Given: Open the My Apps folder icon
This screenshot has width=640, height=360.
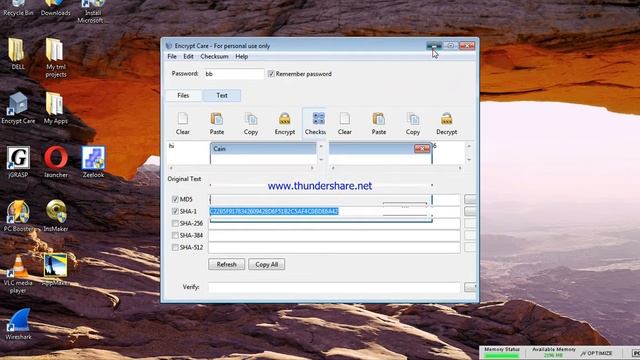Looking at the screenshot, I should click(55, 108).
